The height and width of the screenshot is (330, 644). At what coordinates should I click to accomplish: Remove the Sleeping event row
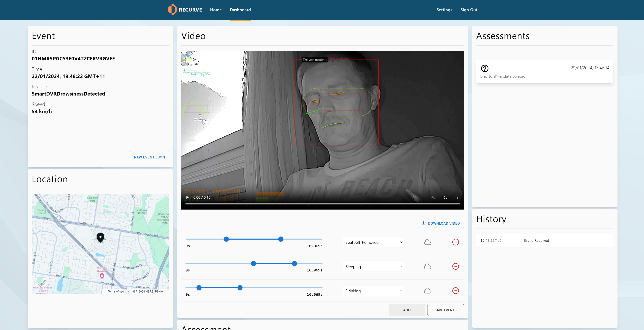coord(455,267)
